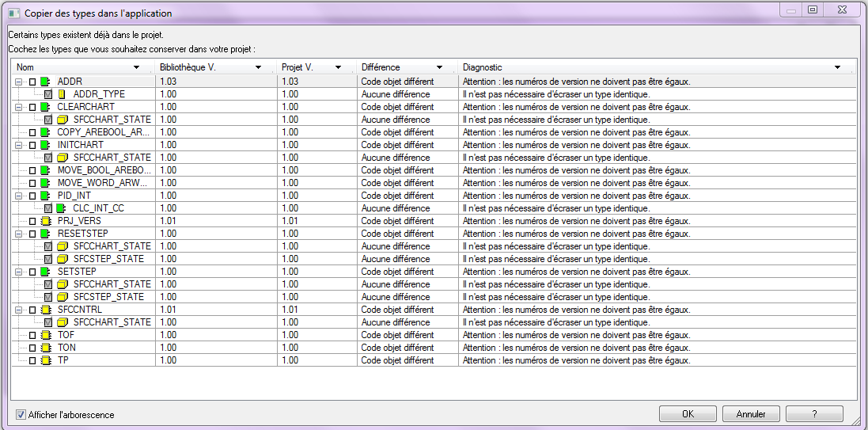Collapse the INITCHART tree node
The width and height of the screenshot is (868, 430).
pyautogui.click(x=18, y=145)
